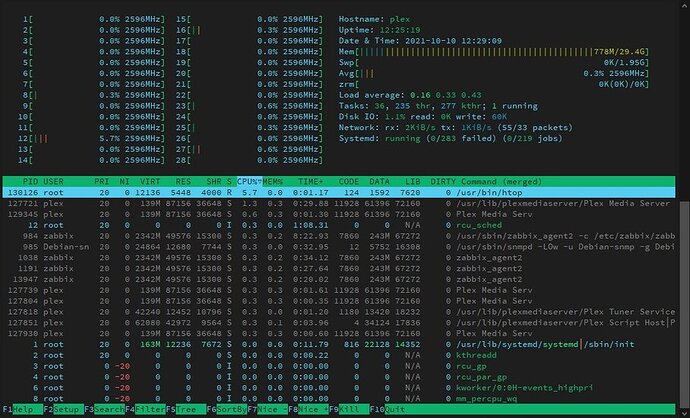Toggle F5 Tree view
Viewport: 690px width, 418px height.
[186, 409]
